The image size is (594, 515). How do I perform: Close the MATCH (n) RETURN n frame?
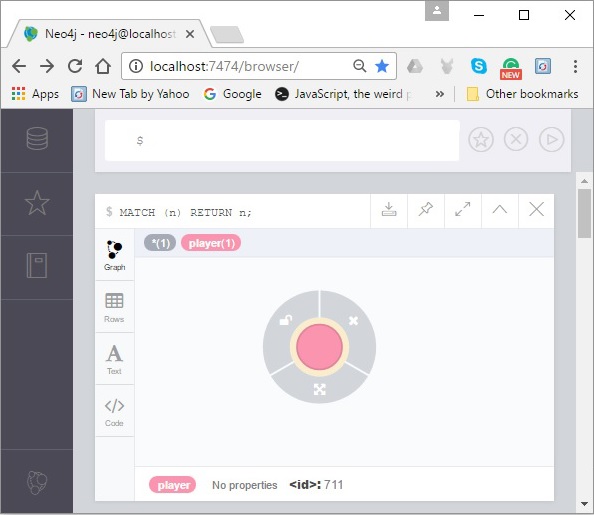click(536, 209)
